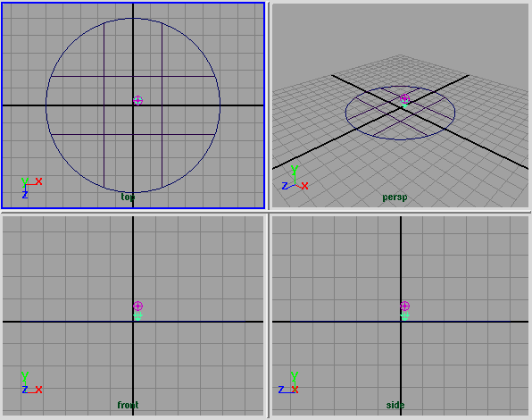Select the magenta locator in top view
532x420 pixels.
pos(137,100)
